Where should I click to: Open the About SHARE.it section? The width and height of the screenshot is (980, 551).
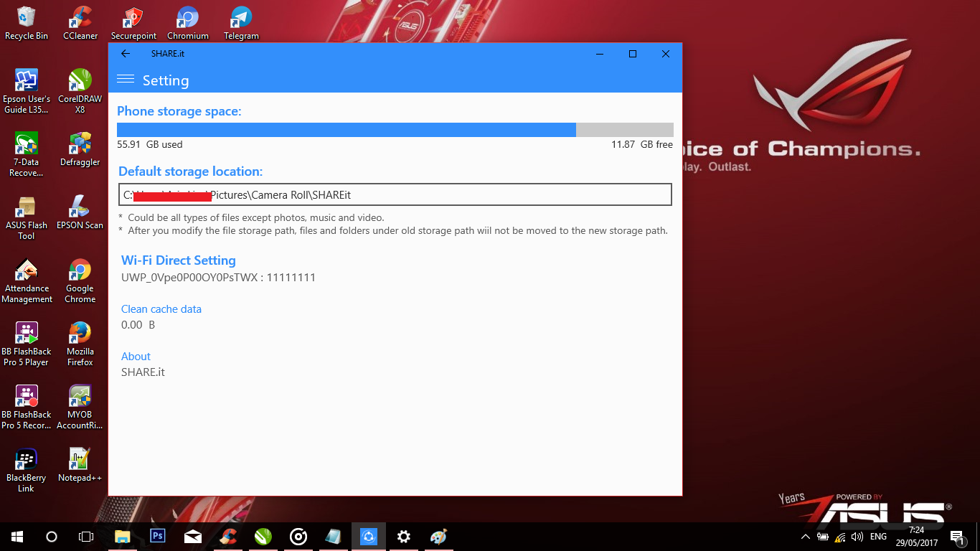click(136, 357)
